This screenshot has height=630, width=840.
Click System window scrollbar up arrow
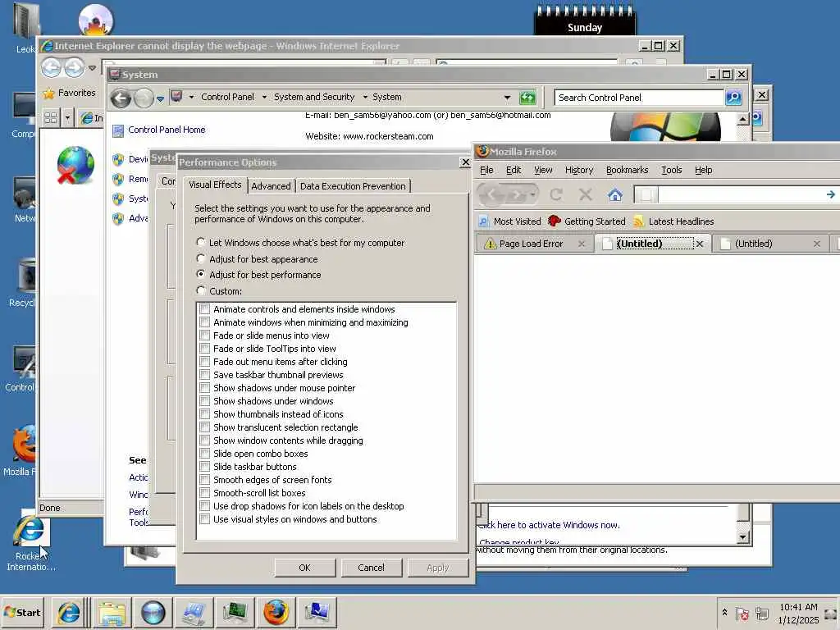click(742, 119)
